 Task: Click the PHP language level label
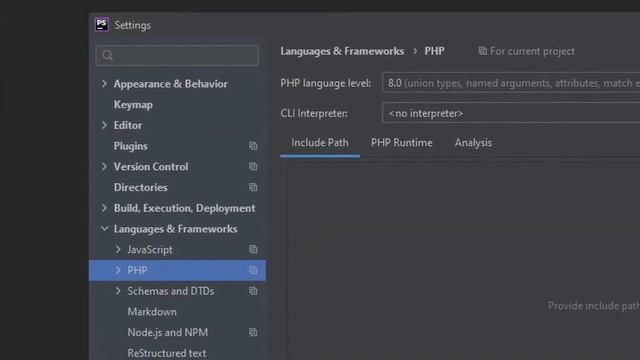coord(326,83)
